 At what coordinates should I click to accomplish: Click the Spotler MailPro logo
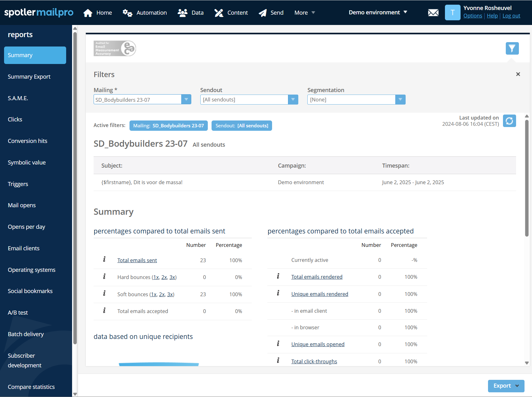(x=39, y=12)
